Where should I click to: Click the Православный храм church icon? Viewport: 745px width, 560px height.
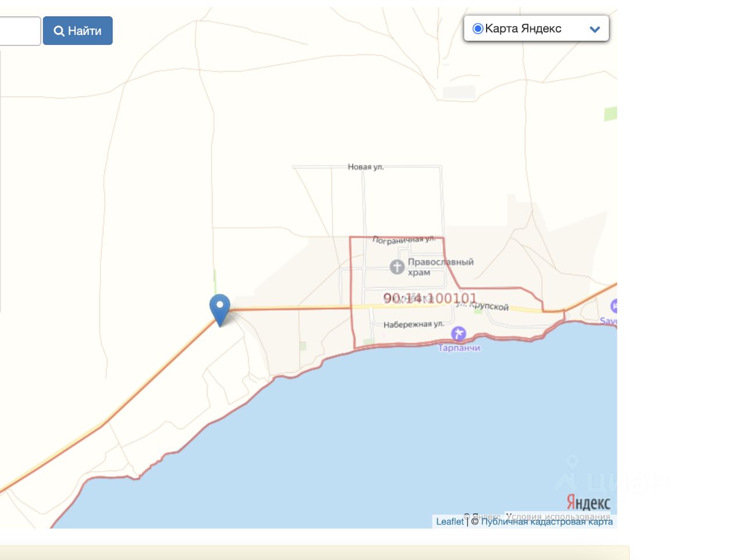pos(397,267)
